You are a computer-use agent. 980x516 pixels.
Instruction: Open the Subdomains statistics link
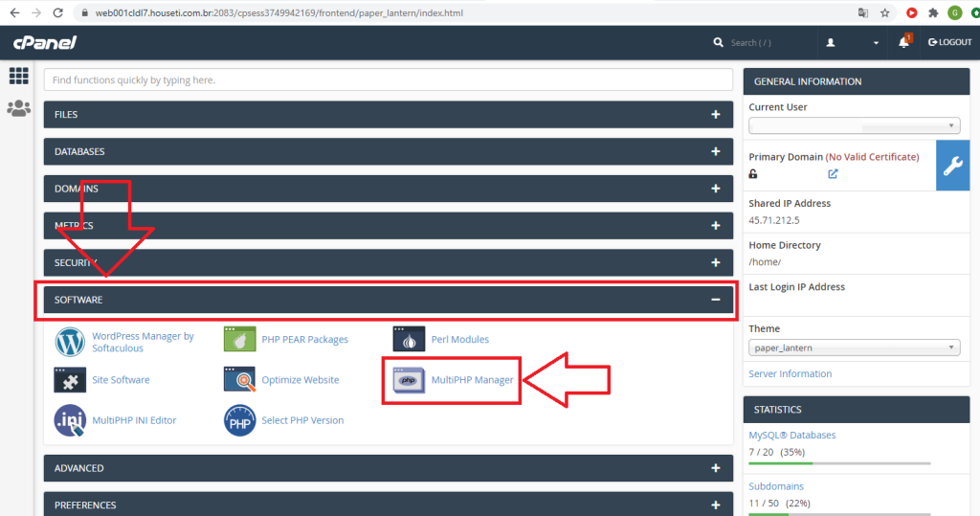(x=775, y=486)
